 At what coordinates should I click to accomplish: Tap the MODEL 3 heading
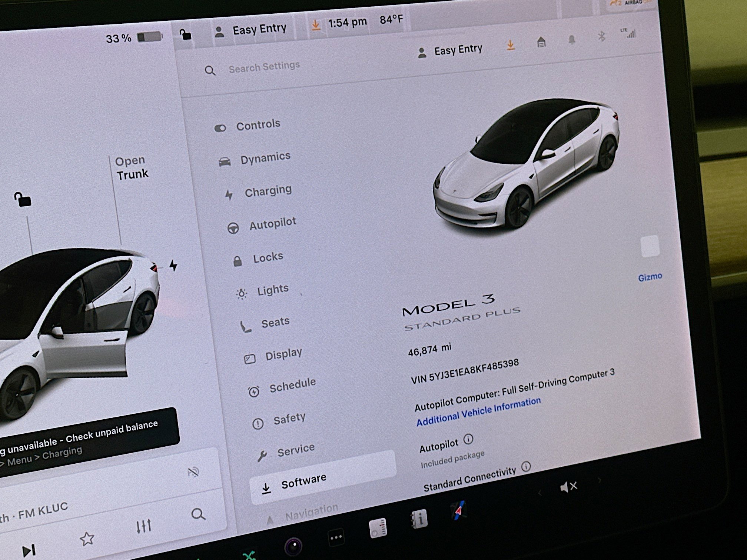coord(449,305)
